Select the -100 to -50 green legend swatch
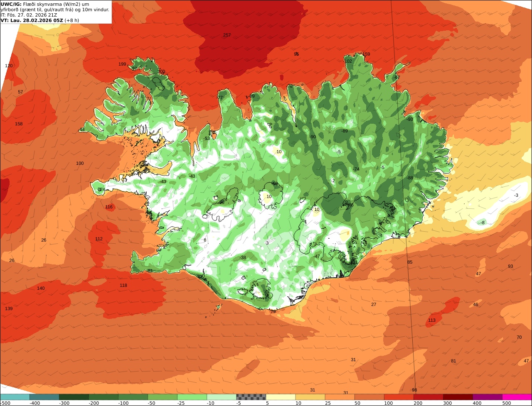 133,397
